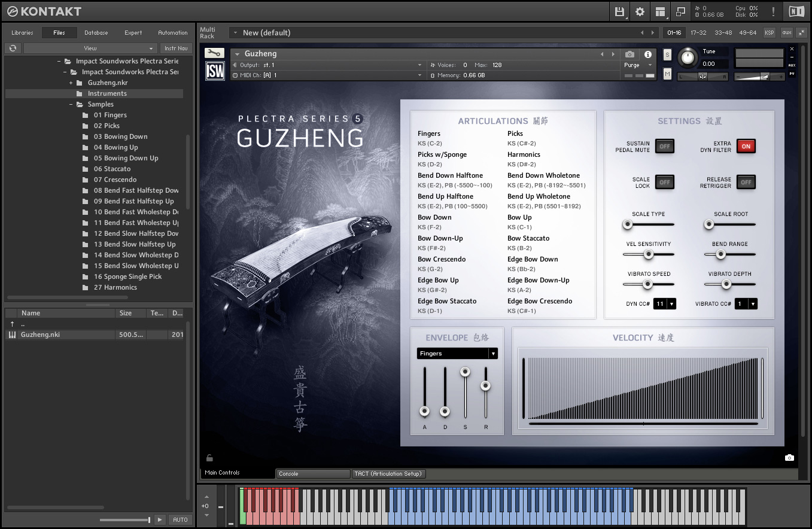812x529 pixels.
Task: Show rack page 33-48
Action: pyautogui.click(x=723, y=33)
